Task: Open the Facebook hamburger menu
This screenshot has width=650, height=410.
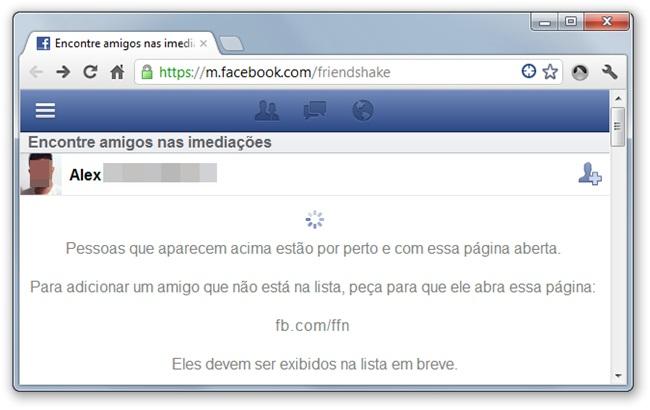Action: point(45,110)
